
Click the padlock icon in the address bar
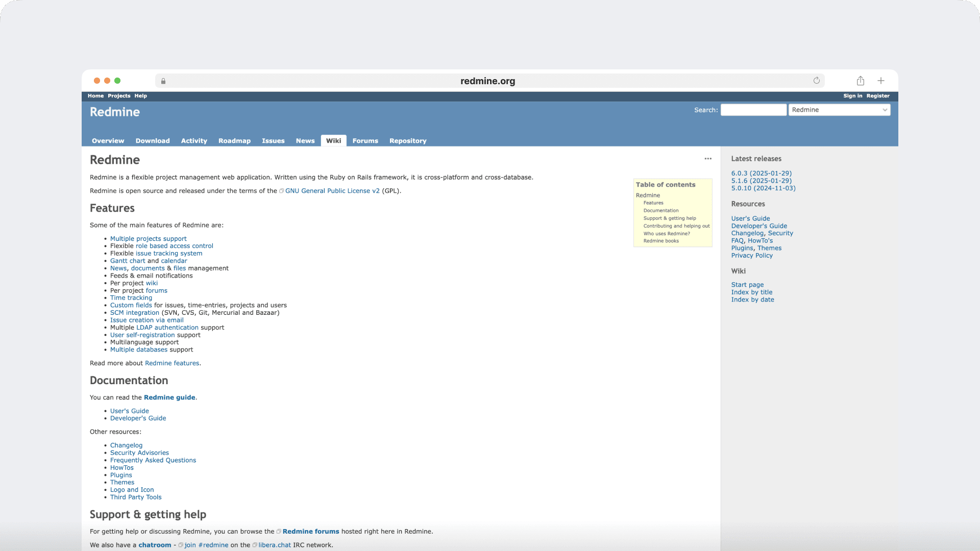(163, 81)
